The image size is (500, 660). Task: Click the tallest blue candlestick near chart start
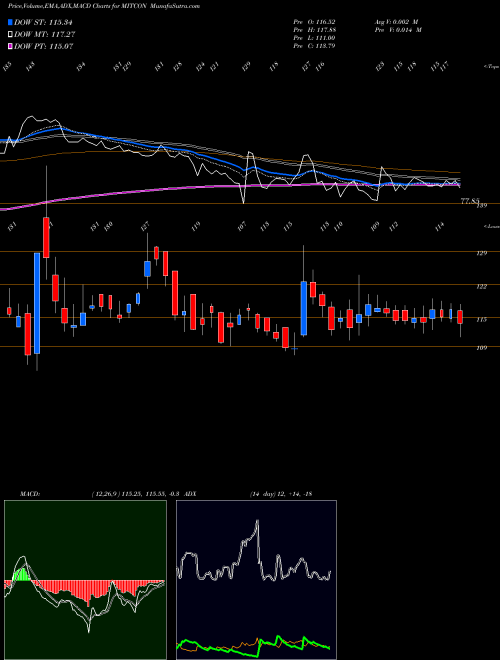coord(37,303)
